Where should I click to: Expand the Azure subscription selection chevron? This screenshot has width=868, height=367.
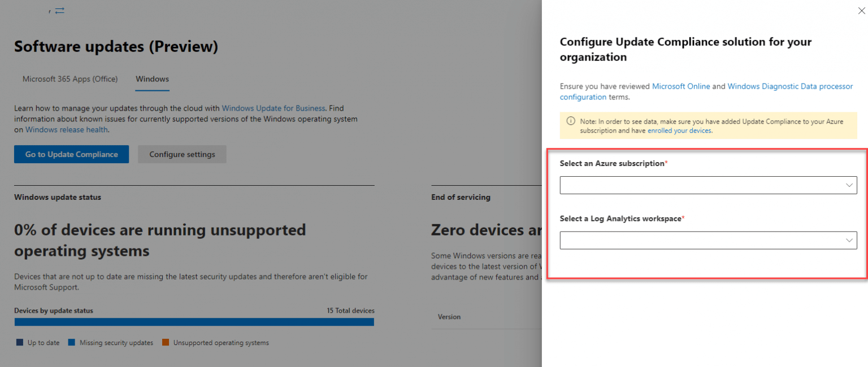click(849, 185)
